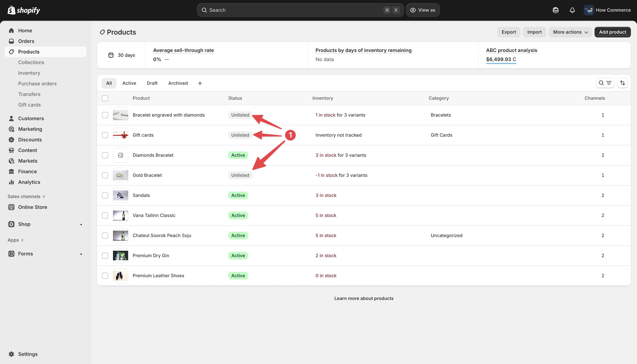
Task: Check the Gift cards product row
Action: (105, 135)
